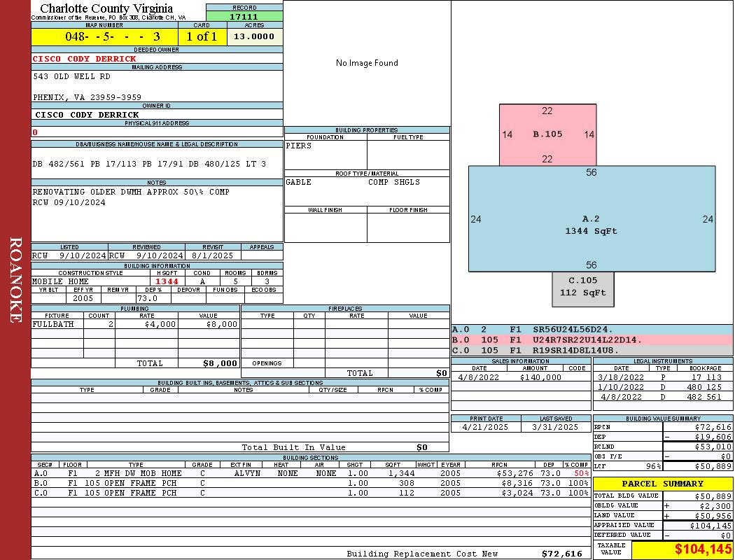Click the 'No Image Found' photo placeholder
This screenshot has height=560, width=735.
pyautogui.click(x=367, y=63)
